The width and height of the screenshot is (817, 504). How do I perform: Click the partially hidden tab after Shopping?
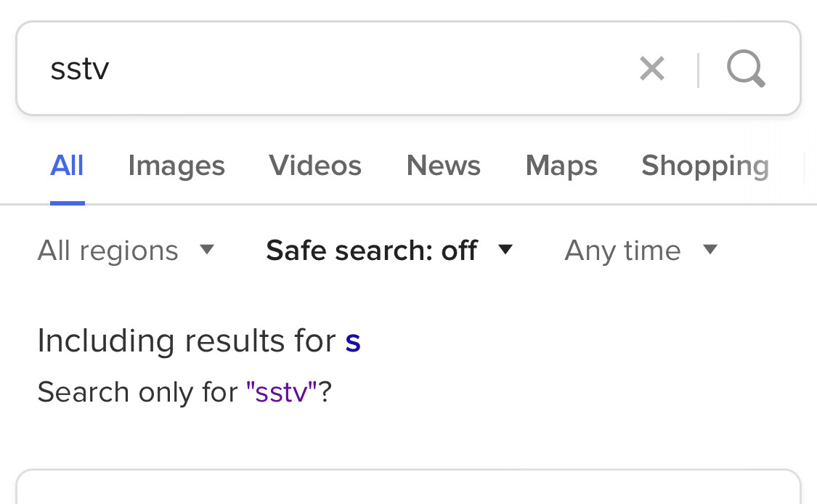click(x=810, y=166)
